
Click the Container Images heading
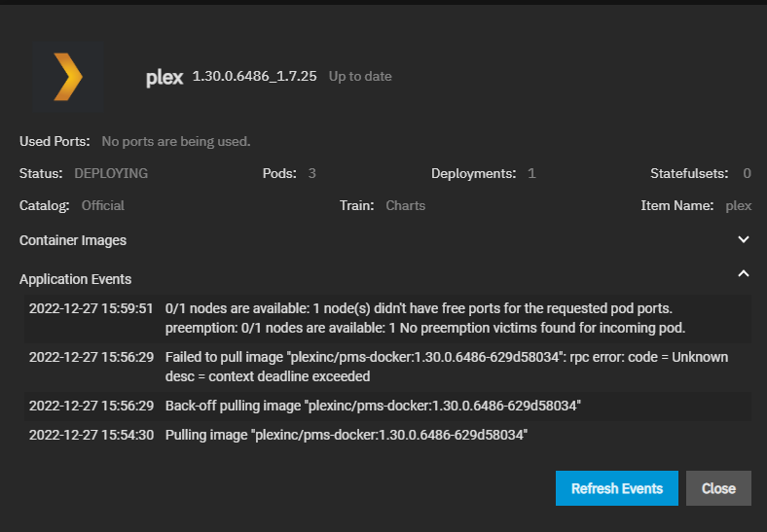[x=73, y=240]
